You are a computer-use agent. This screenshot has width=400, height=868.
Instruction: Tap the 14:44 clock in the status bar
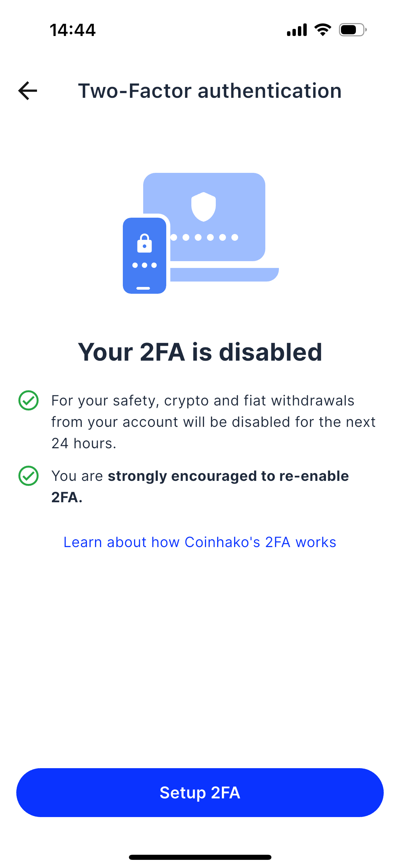pyautogui.click(x=73, y=30)
